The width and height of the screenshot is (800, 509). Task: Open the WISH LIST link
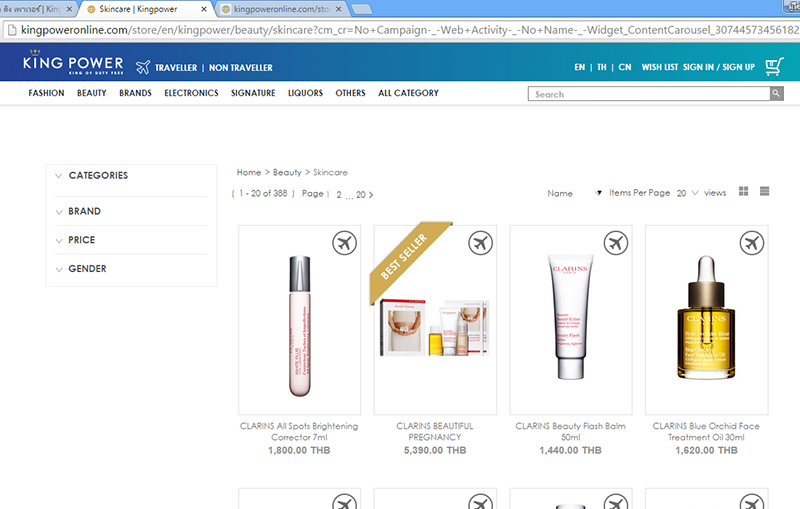(659, 68)
